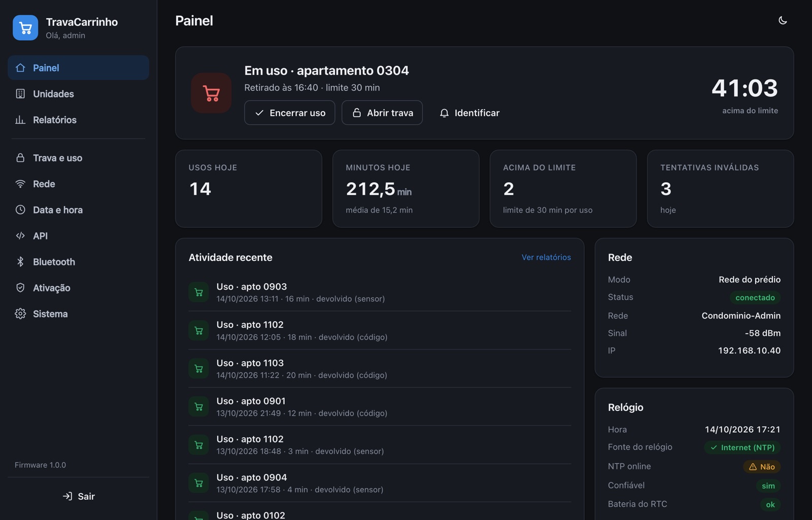Click the cart icon on the 12:05 entry

[198, 330]
